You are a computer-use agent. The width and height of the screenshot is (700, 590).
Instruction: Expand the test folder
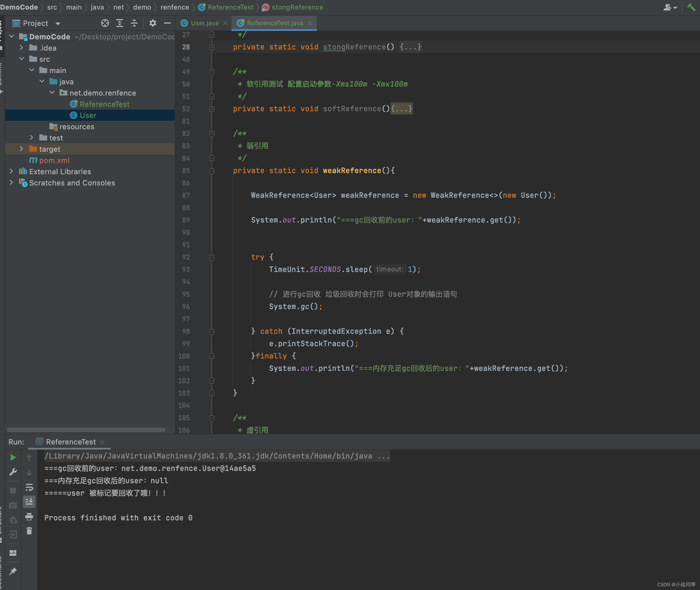[32, 137]
